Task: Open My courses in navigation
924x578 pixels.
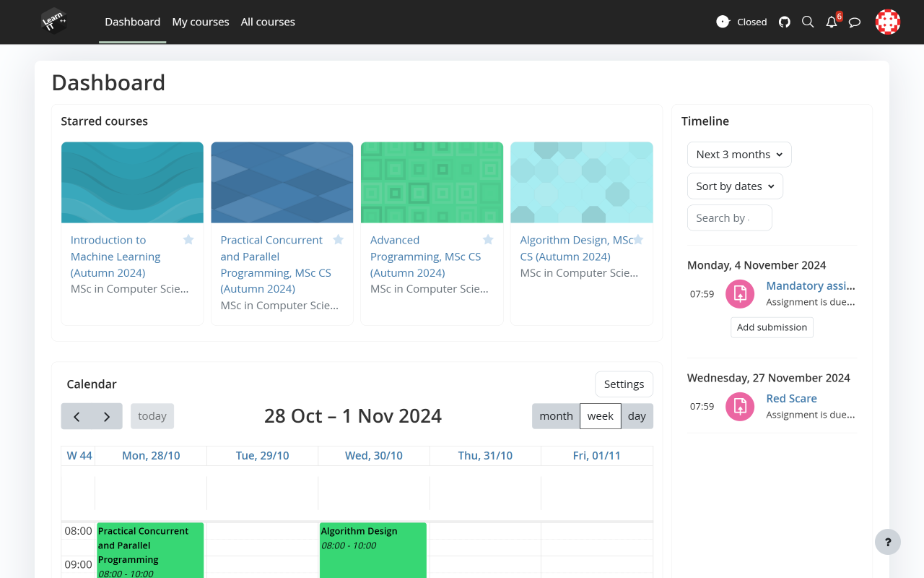Action: coord(201,22)
